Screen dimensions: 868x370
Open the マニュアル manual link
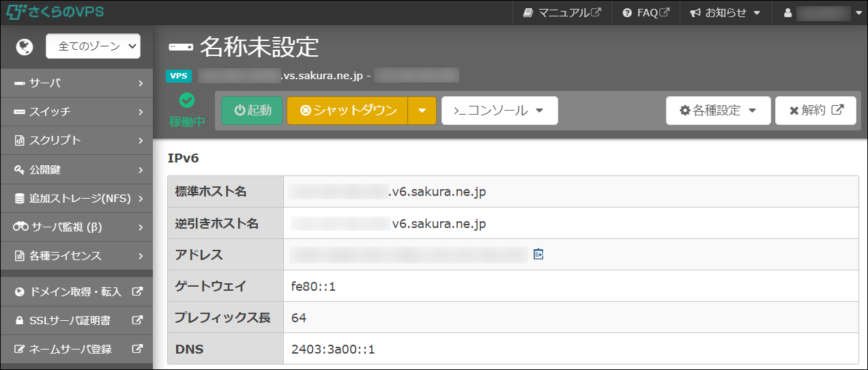[562, 12]
